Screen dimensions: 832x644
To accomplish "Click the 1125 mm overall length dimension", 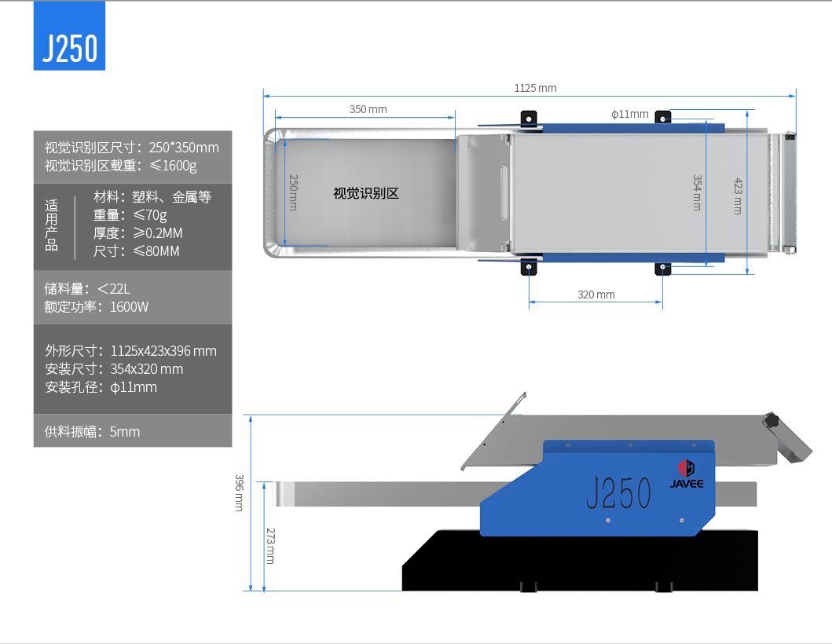I will pos(535,88).
